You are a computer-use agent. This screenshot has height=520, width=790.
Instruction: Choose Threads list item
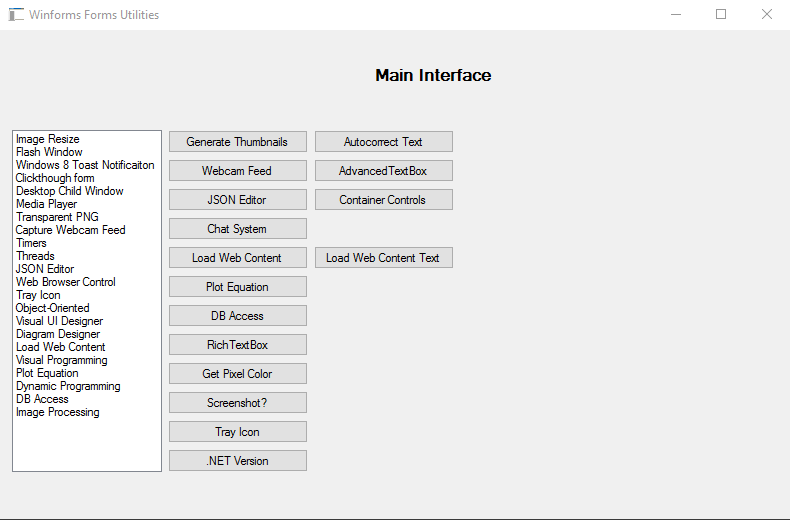[x=87, y=256]
